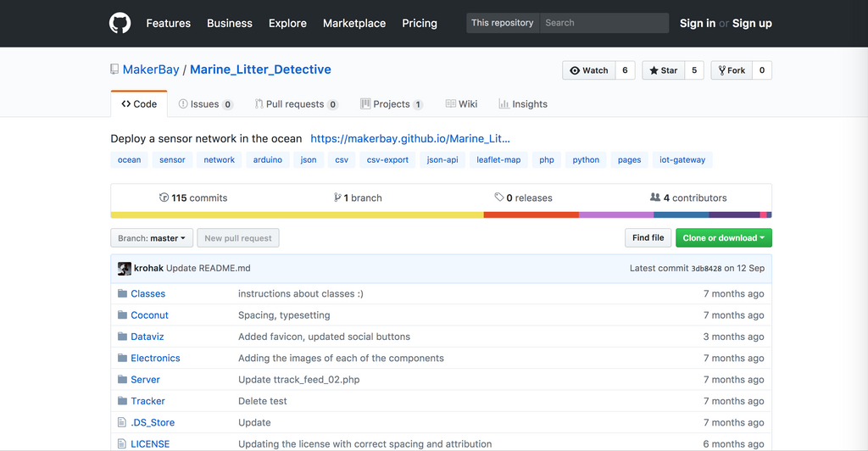Open the Branch: master dropdown
The height and width of the screenshot is (451, 868).
(152, 238)
